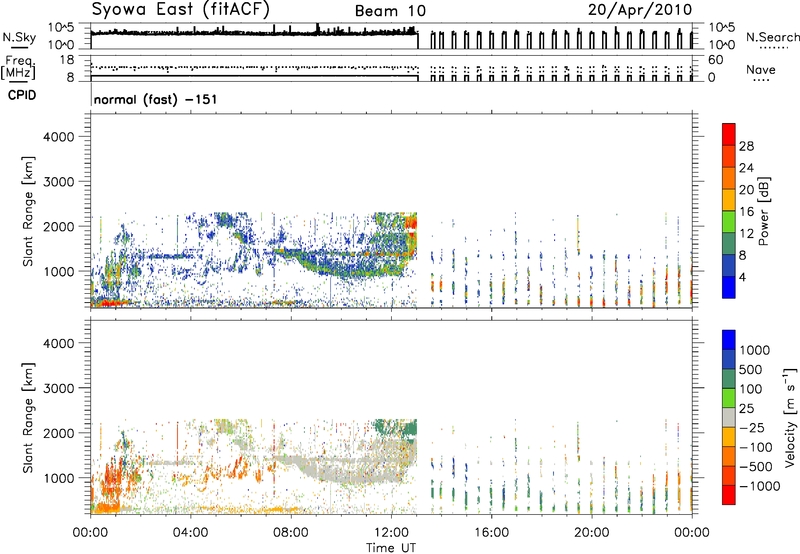This screenshot has height=554, width=800.
Task: Click '2000' on the velocity panel axis
Action: 58,433
